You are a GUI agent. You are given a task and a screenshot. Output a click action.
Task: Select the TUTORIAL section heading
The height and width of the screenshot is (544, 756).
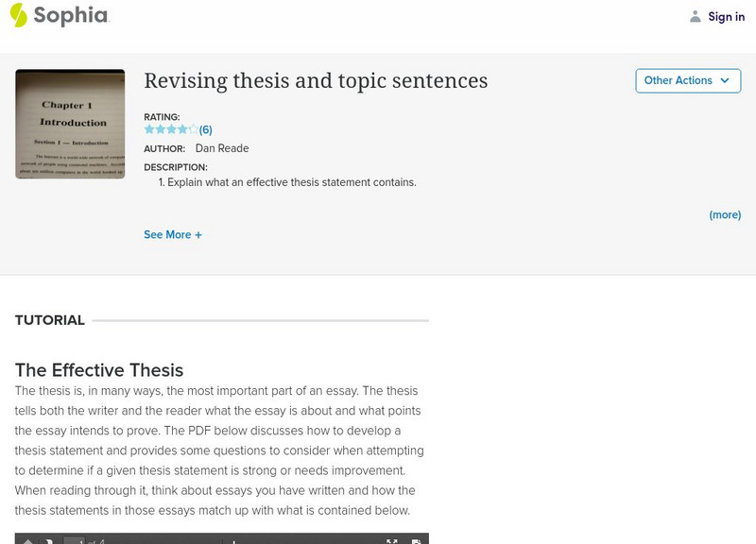(x=50, y=320)
